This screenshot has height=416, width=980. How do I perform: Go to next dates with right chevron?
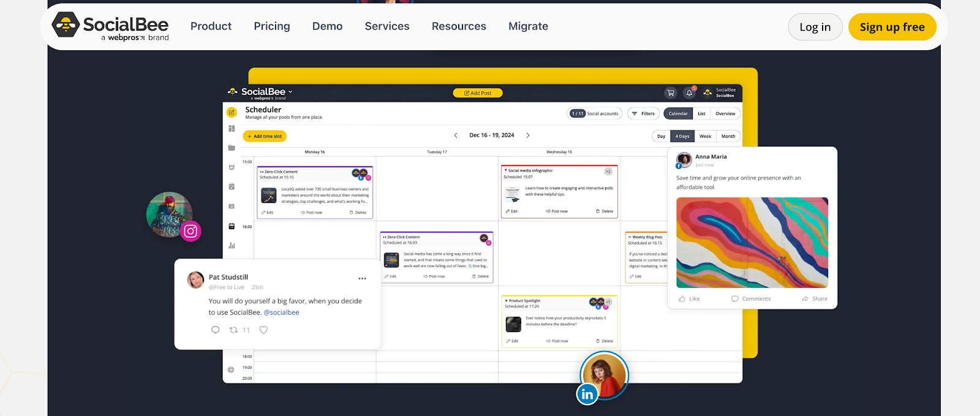pos(528,135)
